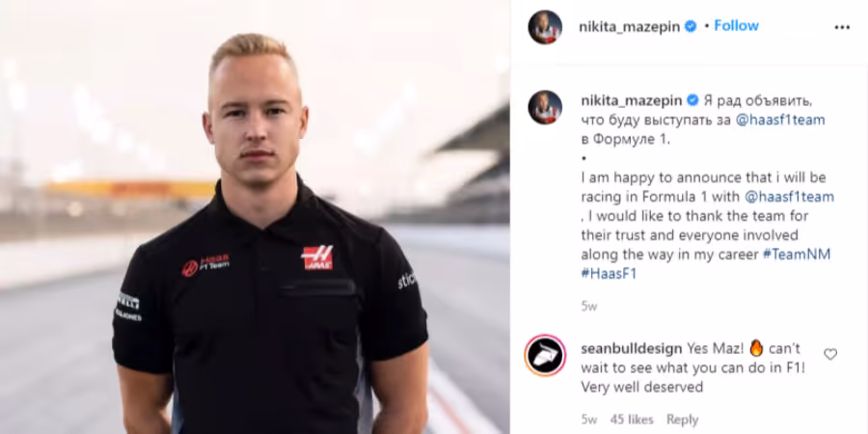868x434 pixels.
Task: Open the nikita_mazepin header username link
Action: point(630,27)
